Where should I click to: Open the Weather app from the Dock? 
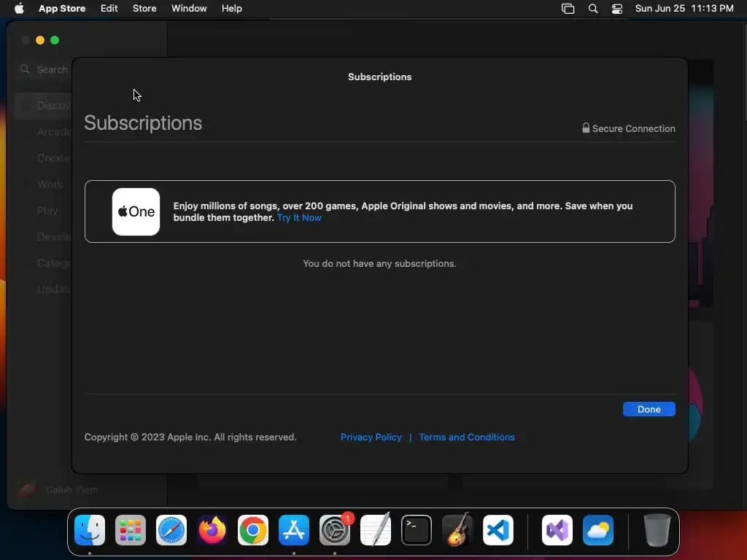(598, 529)
